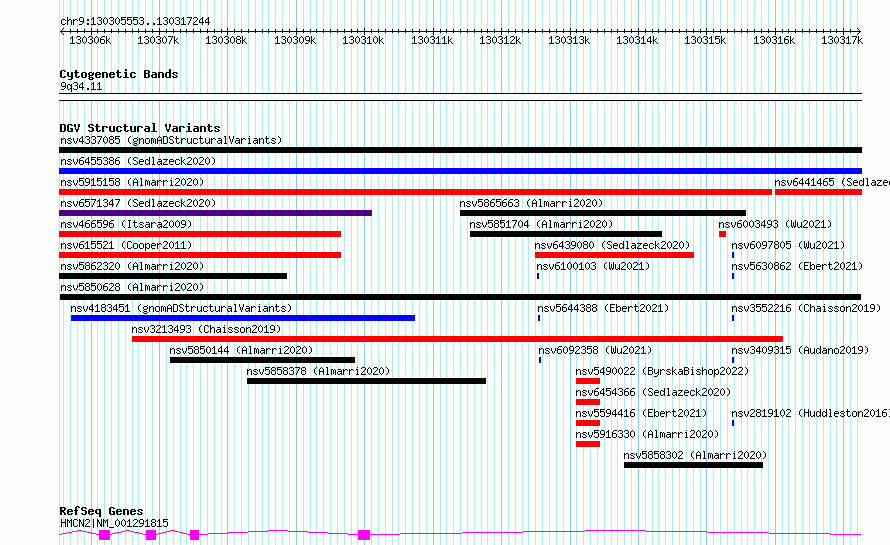Click the small red bar under nsv6003493
The height and width of the screenshot is (545, 890).
723,234
